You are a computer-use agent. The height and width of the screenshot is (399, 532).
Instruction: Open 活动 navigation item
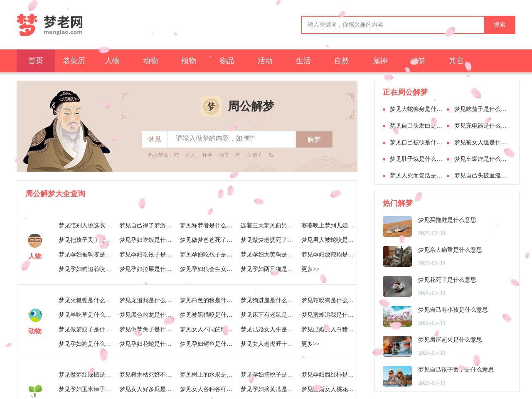tap(265, 61)
